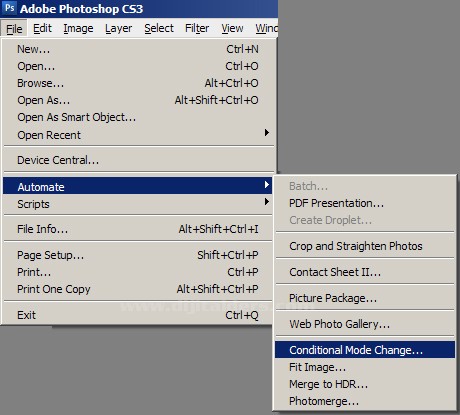Screen dimensions: 460x415
Task: Open the File menu
Action: pos(14,29)
